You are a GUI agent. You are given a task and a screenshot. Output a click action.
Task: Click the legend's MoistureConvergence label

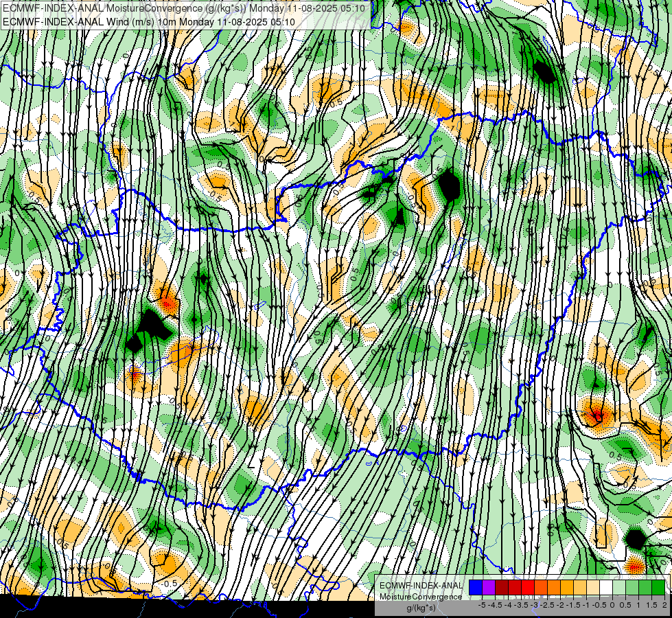coord(421,597)
